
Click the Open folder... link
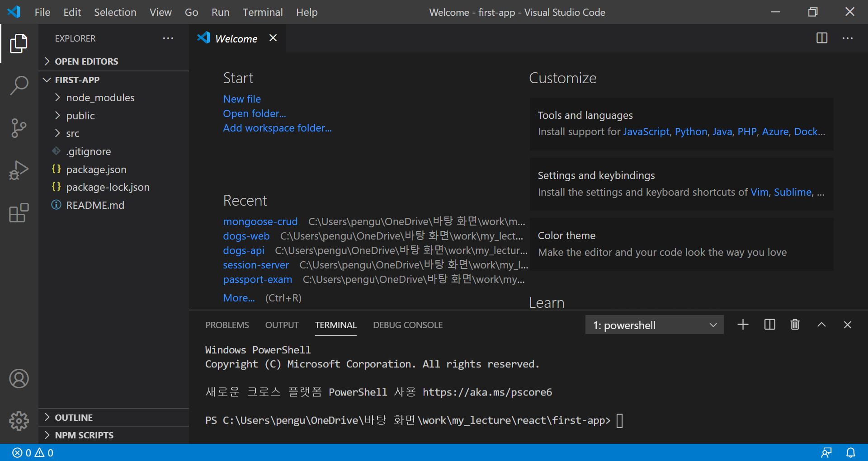coord(255,113)
